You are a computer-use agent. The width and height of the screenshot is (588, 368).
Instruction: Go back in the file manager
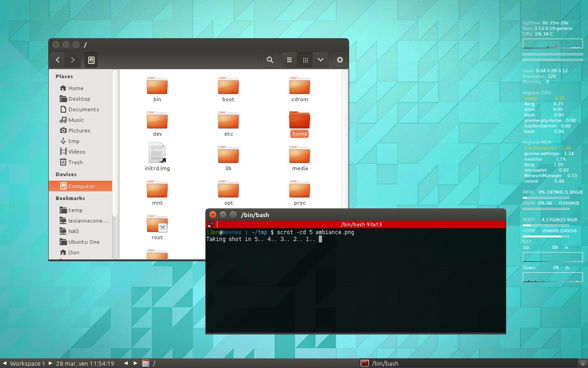tap(57, 60)
